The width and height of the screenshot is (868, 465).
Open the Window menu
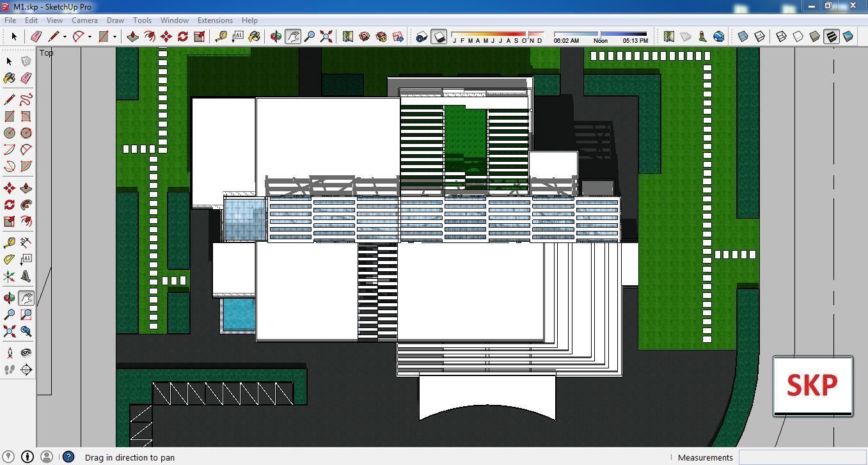pos(174,20)
